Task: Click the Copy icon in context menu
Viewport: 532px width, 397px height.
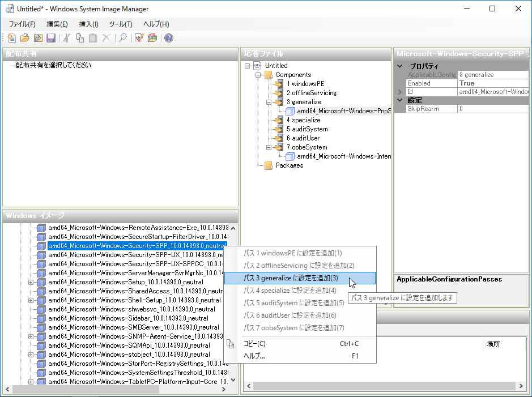Action: tap(231, 344)
